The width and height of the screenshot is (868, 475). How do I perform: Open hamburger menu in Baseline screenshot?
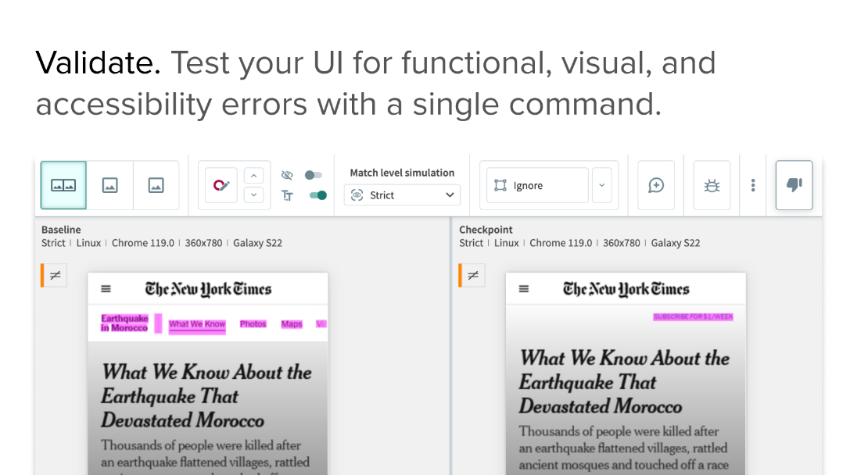pos(106,289)
